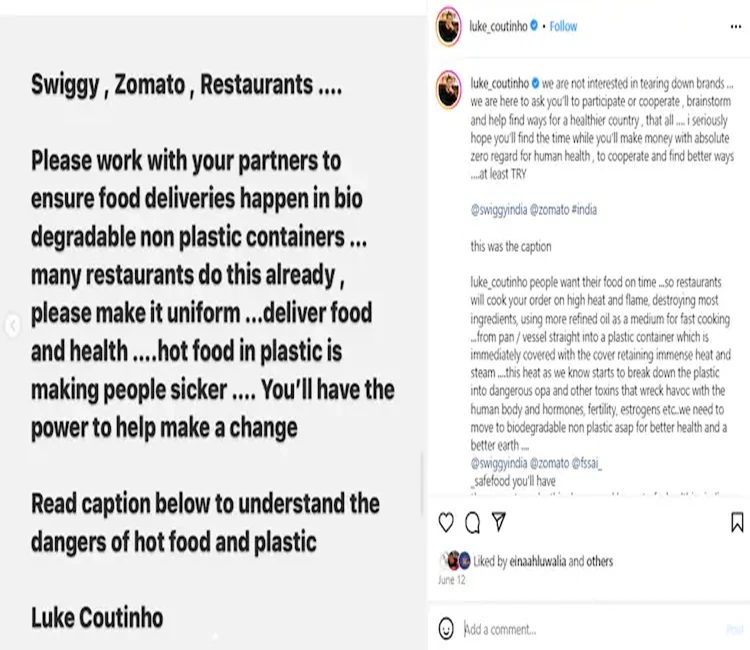This screenshot has height=650, width=750.
Task: Open comments via speech bubble icon
Action: tap(472, 522)
